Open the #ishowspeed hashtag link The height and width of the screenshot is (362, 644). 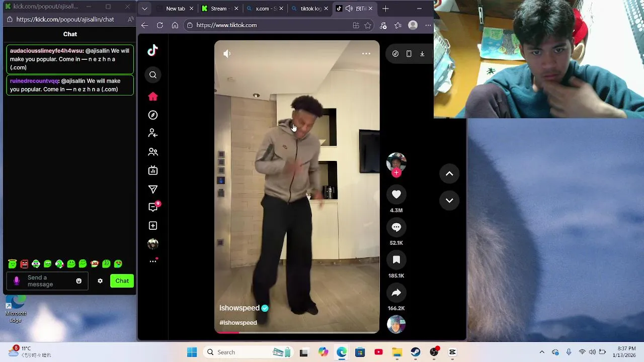coord(238,323)
